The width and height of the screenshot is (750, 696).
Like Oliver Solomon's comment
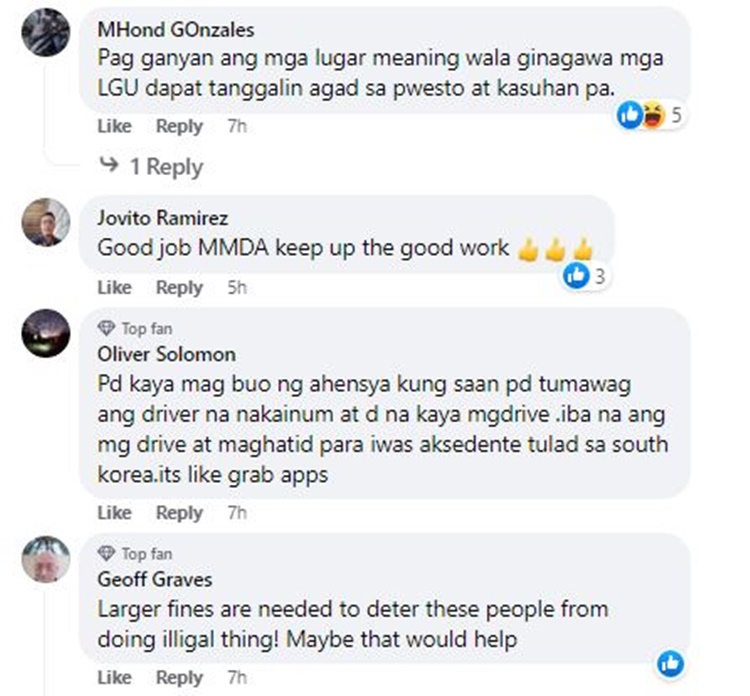tap(114, 513)
